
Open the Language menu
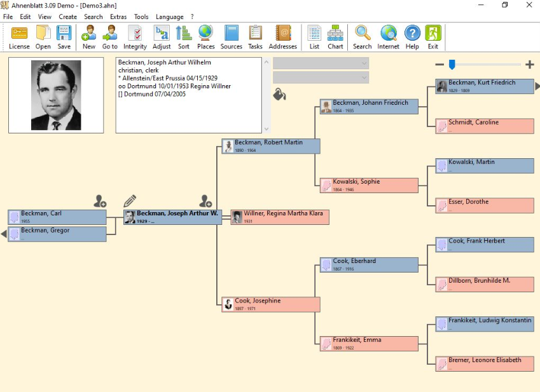pyautogui.click(x=169, y=17)
